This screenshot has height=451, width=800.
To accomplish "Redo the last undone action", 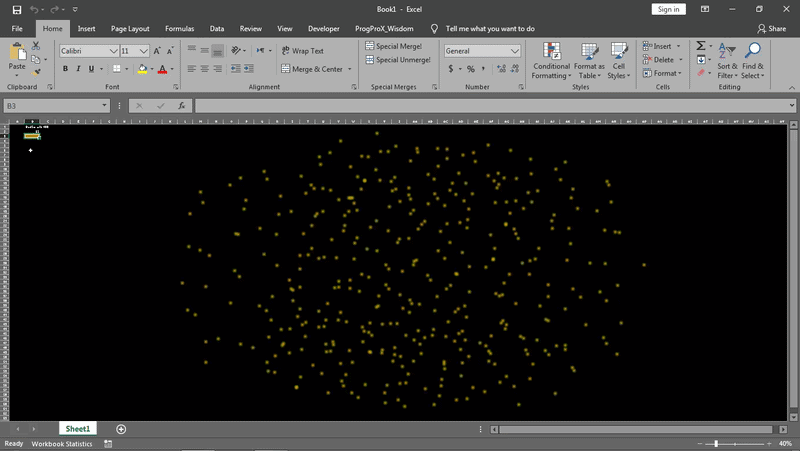I will click(54, 9).
